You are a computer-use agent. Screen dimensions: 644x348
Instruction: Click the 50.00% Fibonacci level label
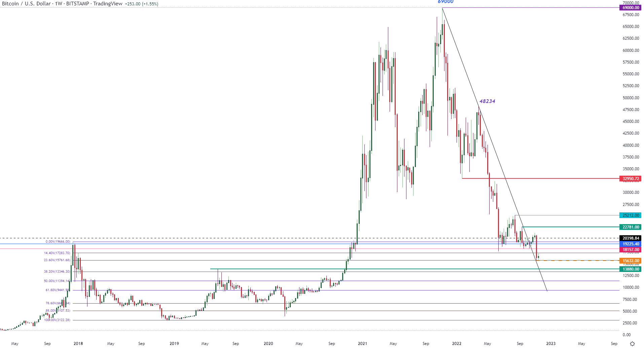pos(57,281)
